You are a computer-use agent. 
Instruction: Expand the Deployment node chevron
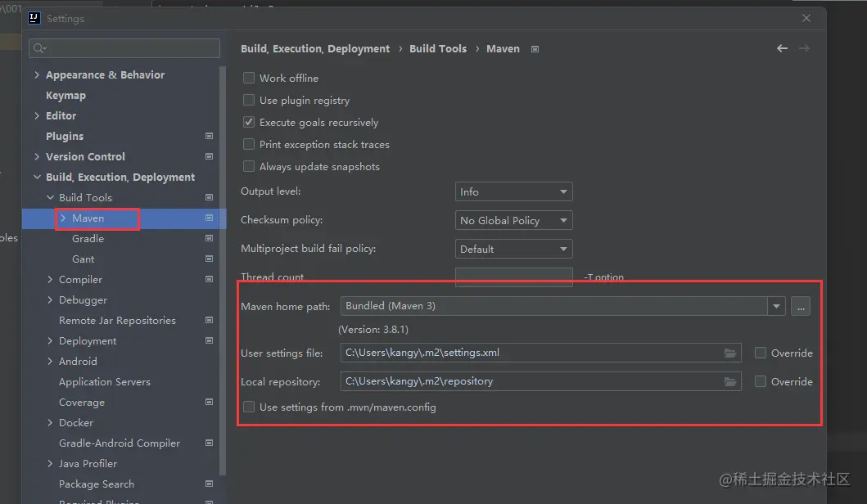tap(50, 340)
